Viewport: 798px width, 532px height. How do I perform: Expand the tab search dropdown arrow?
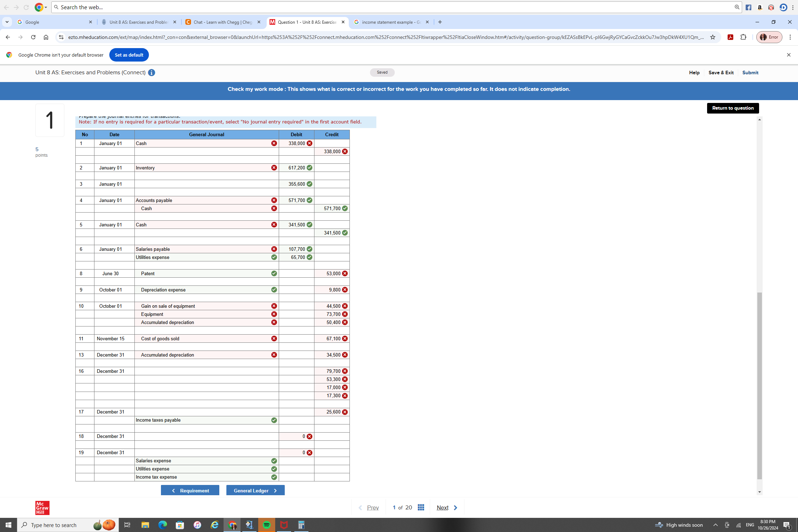click(x=7, y=22)
